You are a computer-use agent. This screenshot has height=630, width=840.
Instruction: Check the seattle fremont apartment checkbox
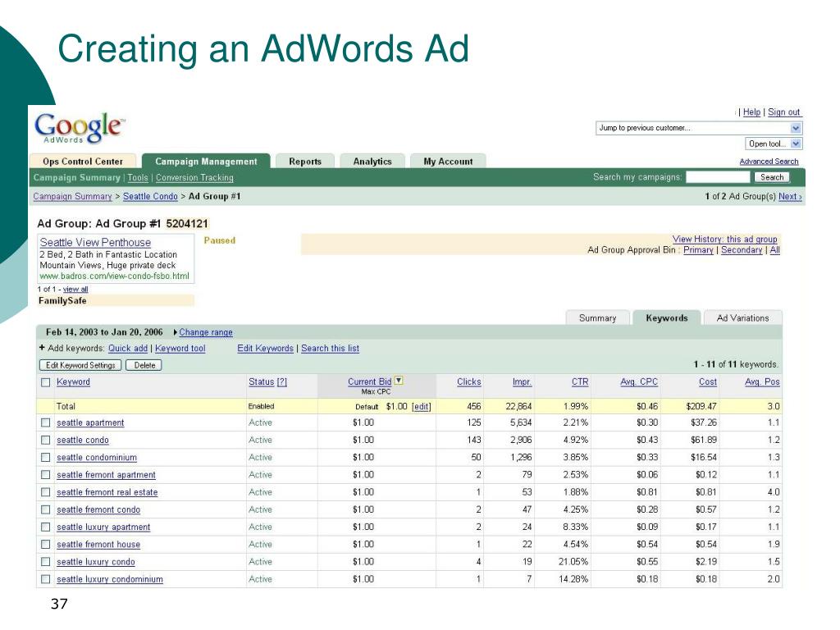(x=46, y=475)
